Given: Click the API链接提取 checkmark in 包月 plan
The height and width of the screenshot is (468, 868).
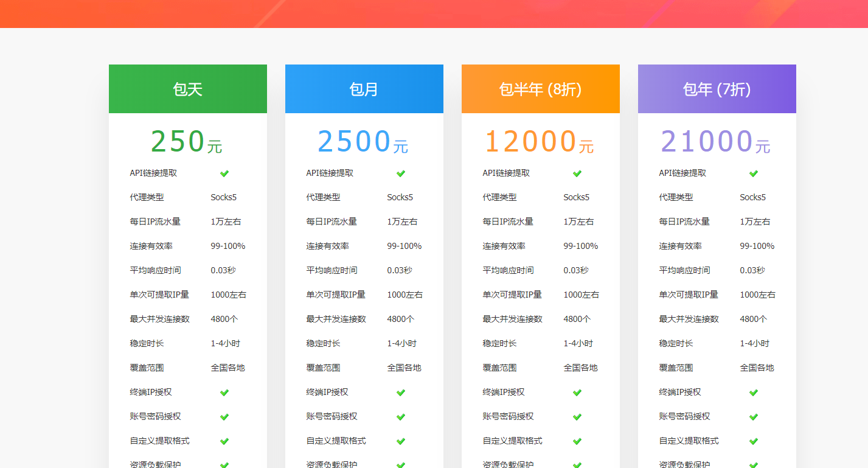Looking at the screenshot, I should [401, 173].
